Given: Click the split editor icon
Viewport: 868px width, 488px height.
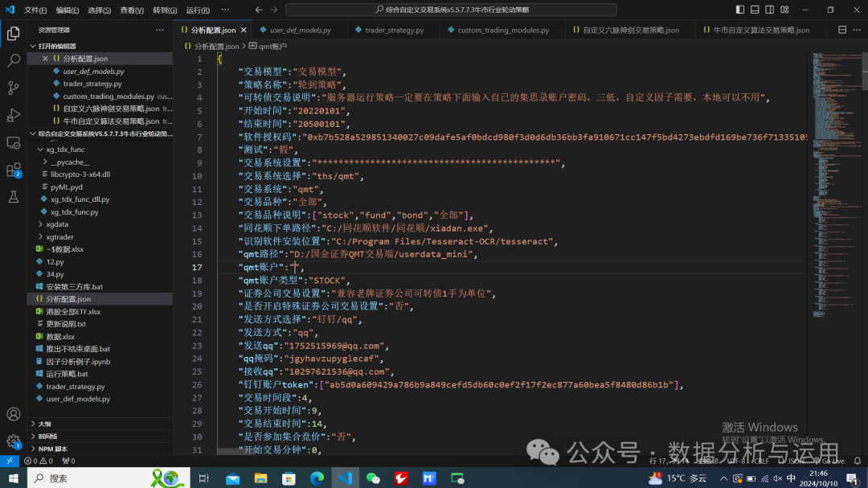Looking at the screenshot, I should tap(842, 30).
